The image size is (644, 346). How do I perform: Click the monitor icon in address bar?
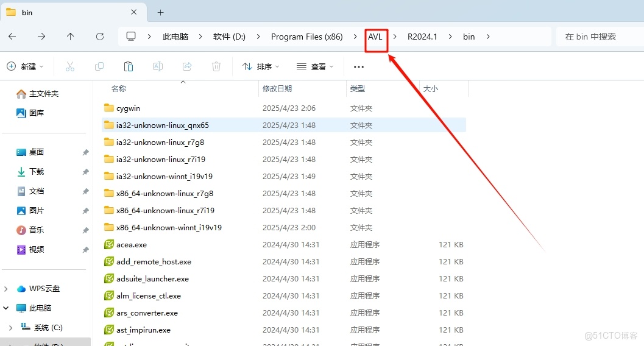131,37
